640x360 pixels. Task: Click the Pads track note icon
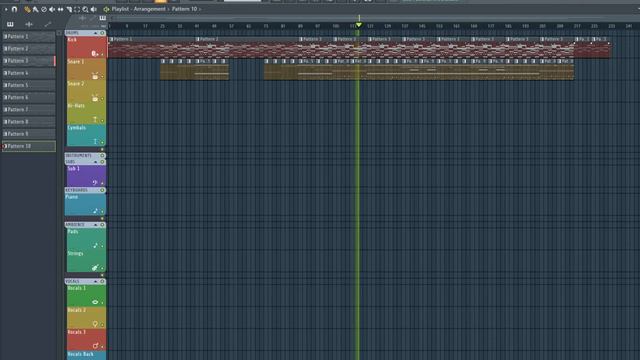(95, 245)
